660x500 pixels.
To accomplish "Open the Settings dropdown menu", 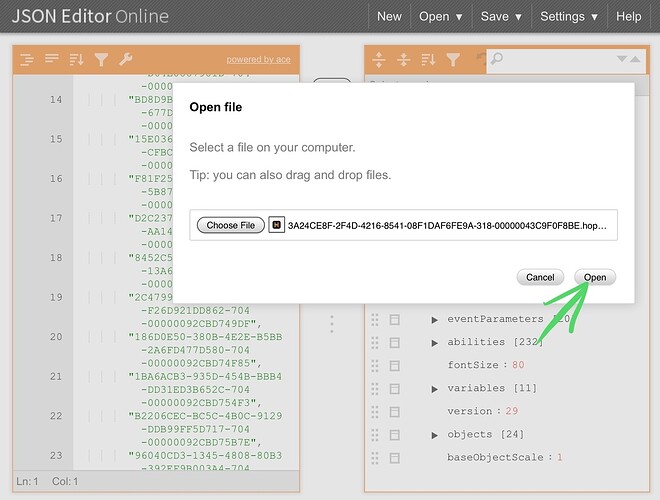I will point(569,16).
